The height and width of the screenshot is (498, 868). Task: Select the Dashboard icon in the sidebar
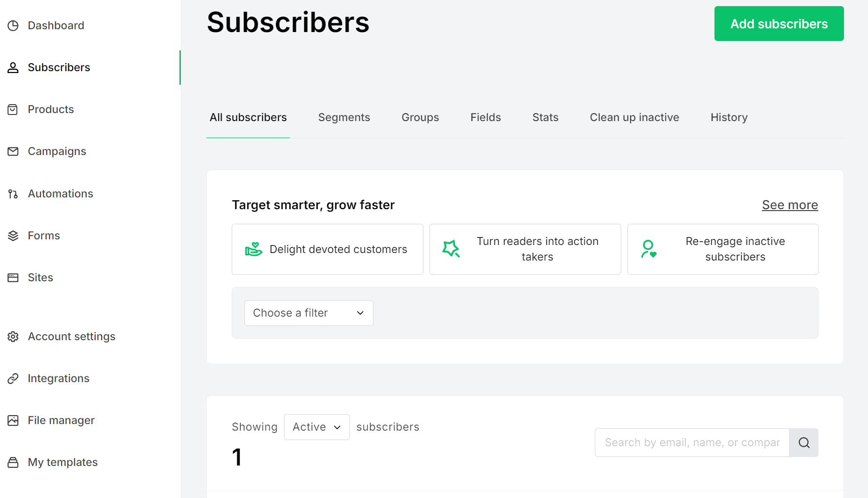(13, 25)
